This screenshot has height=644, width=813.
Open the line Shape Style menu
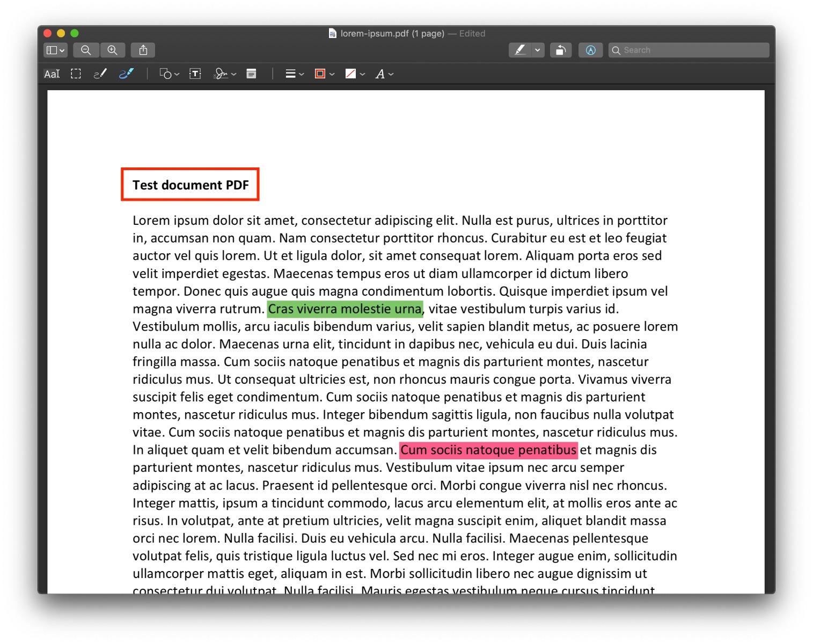tap(294, 74)
